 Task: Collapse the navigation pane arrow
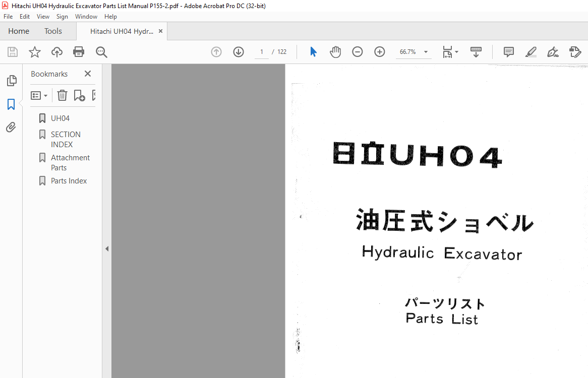point(107,249)
